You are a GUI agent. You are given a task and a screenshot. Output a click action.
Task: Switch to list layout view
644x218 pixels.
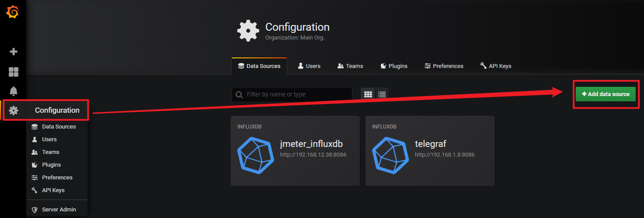[x=382, y=94]
